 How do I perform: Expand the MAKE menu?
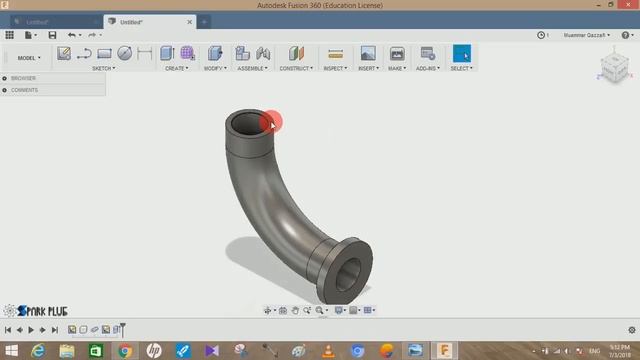coord(397,69)
